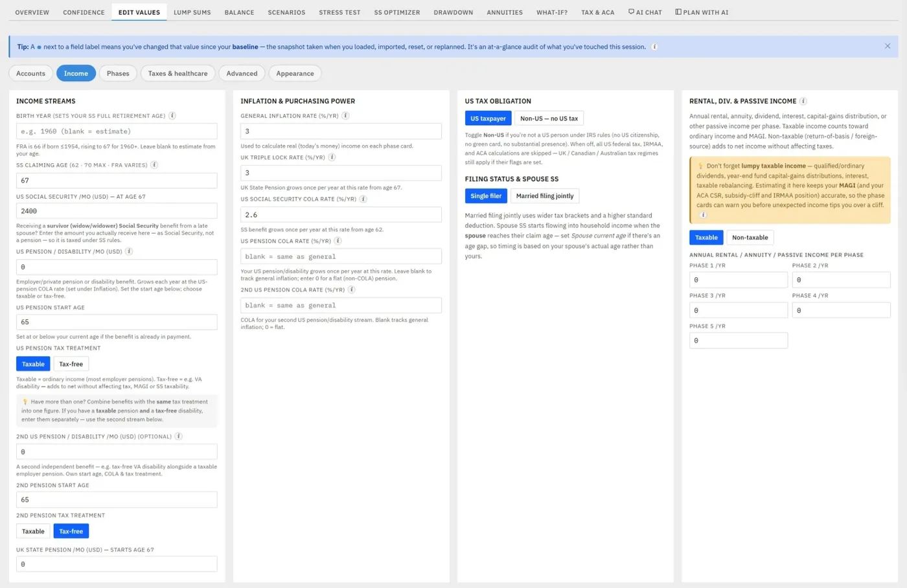907x588 pixels.
Task: Click info icon next to US Social Security COLA Rate
Action: coord(363,199)
